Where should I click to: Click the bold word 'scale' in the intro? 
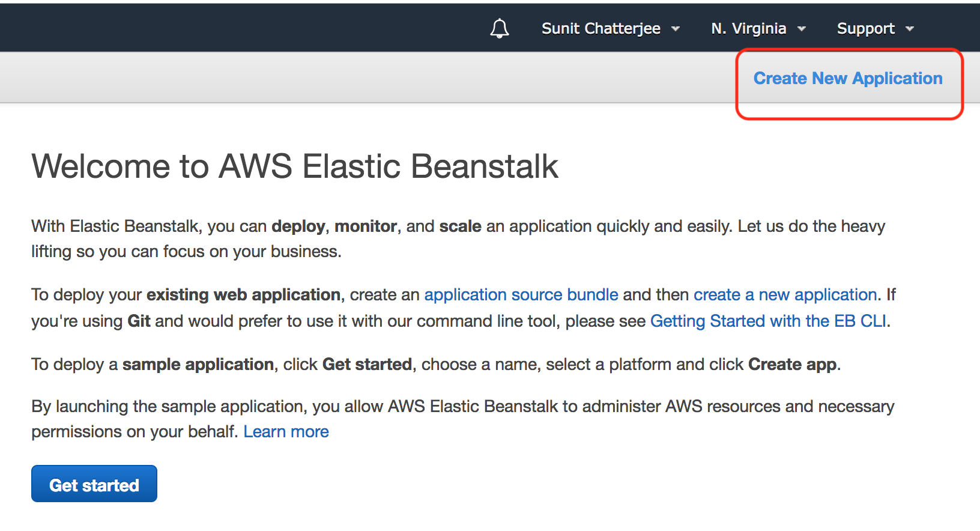[x=460, y=226]
